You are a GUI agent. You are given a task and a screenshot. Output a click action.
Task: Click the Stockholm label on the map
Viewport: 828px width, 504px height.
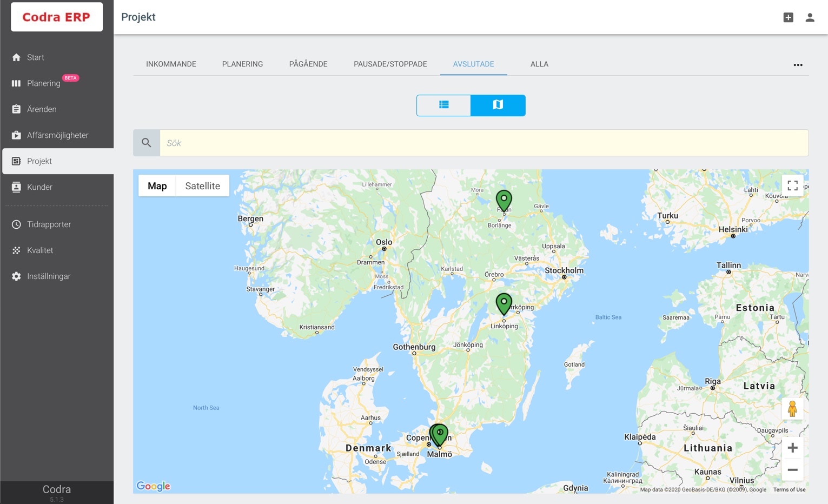564,270
